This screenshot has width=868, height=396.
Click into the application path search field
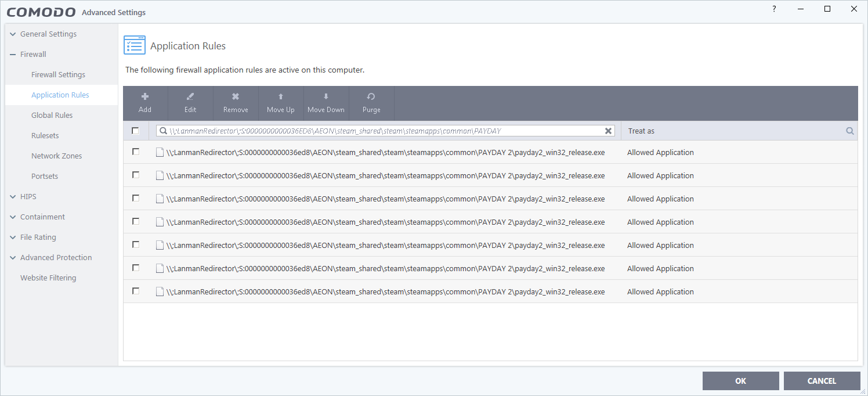pyautogui.click(x=385, y=131)
